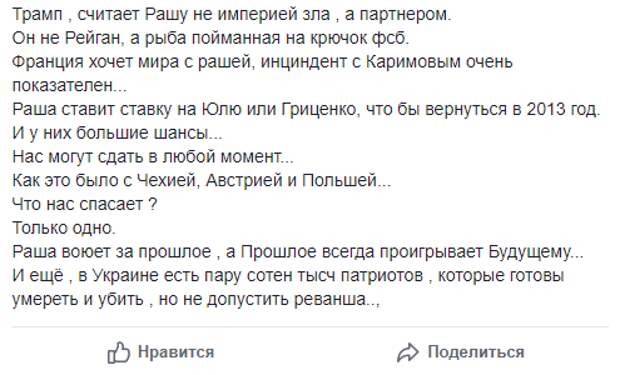This screenshot has width=620, height=375.
Task: Click the word показателен
Action: [x=63, y=86]
